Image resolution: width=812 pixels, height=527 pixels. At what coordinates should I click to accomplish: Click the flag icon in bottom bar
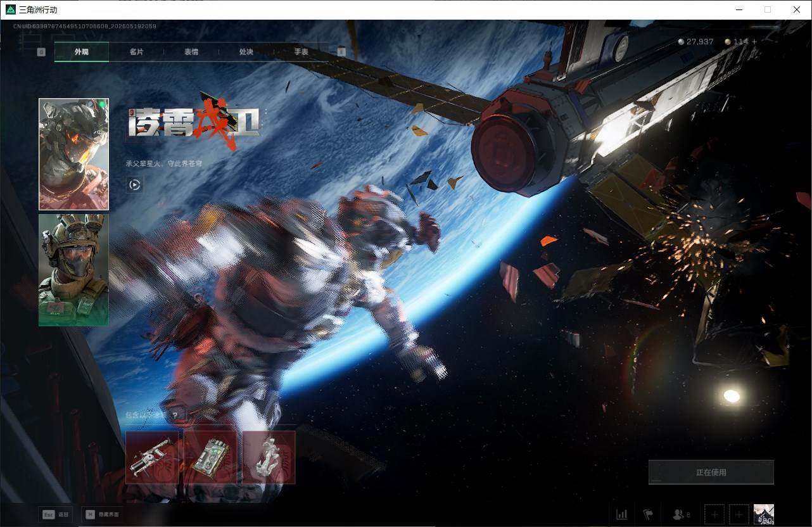pyautogui.click(x=648, y=514)
